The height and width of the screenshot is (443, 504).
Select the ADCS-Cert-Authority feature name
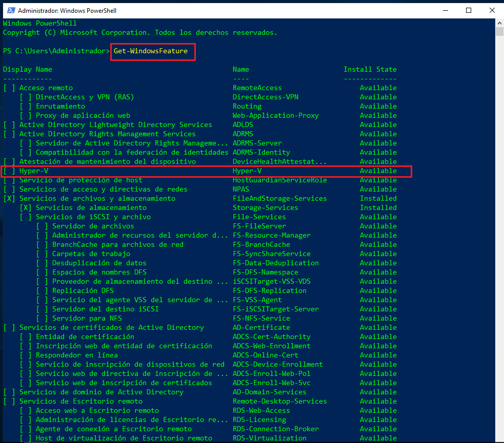click(x=272, y=336)
